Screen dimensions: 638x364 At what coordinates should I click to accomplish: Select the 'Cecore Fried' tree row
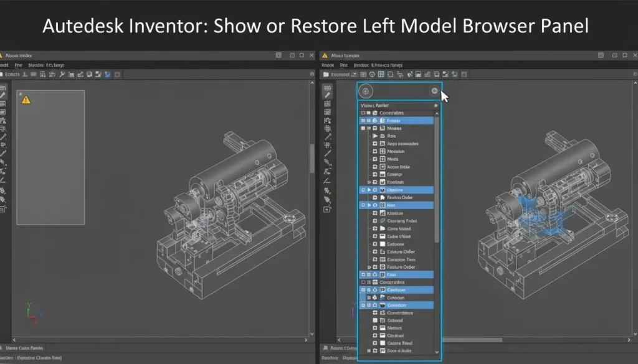397,343
